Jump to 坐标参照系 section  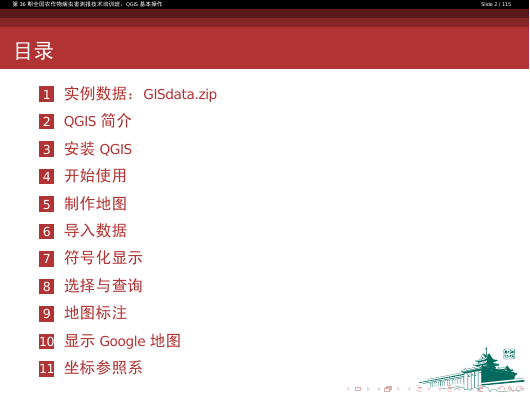pyautogui.click(x=103, y=368)
